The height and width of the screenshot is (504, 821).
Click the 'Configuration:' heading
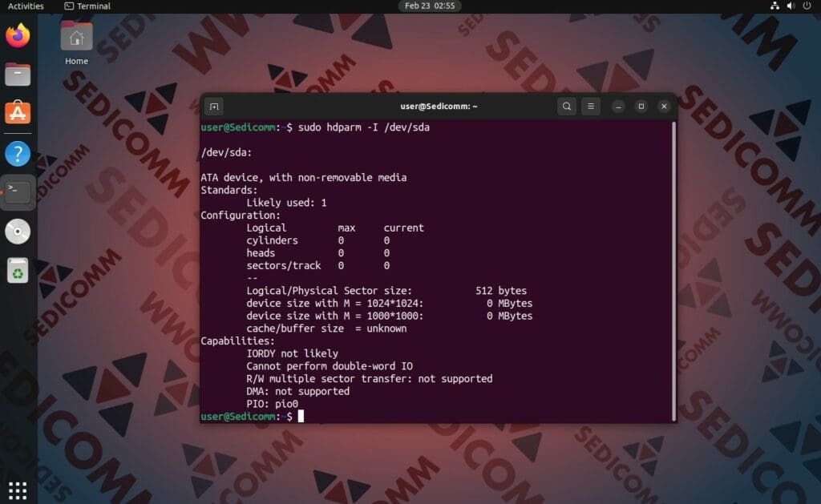pyautogui.click(x=241, y=215)
